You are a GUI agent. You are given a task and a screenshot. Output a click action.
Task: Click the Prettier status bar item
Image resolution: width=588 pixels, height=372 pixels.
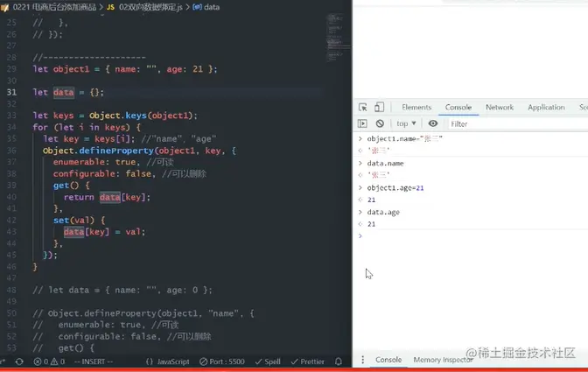(x=307, y=361)
